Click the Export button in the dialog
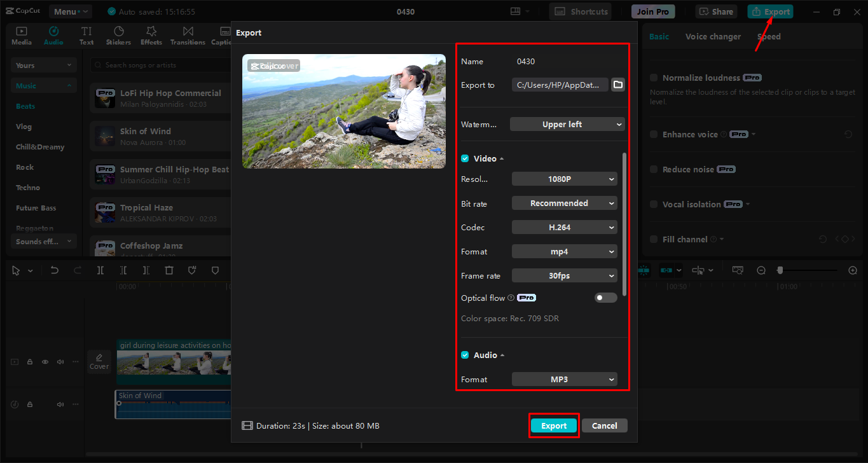Image resolution: width=868 pixels, height=463 pixels. [x=553, y=425]
